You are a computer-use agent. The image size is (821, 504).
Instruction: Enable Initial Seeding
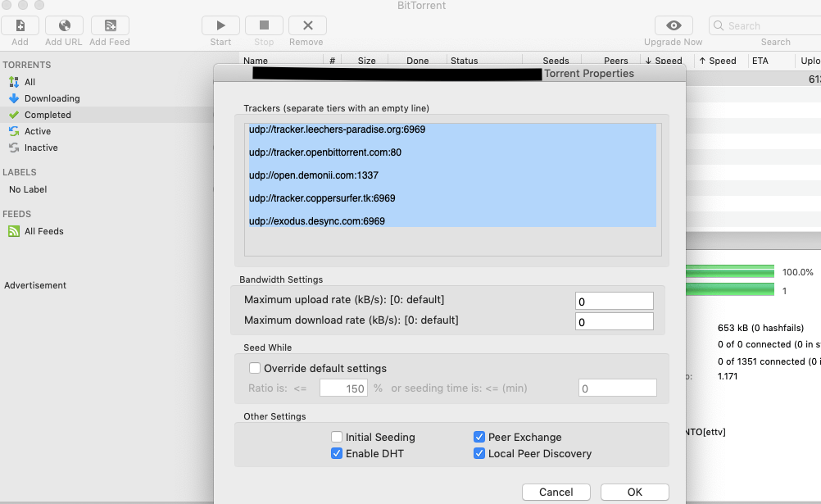click(x=336, y=437)
